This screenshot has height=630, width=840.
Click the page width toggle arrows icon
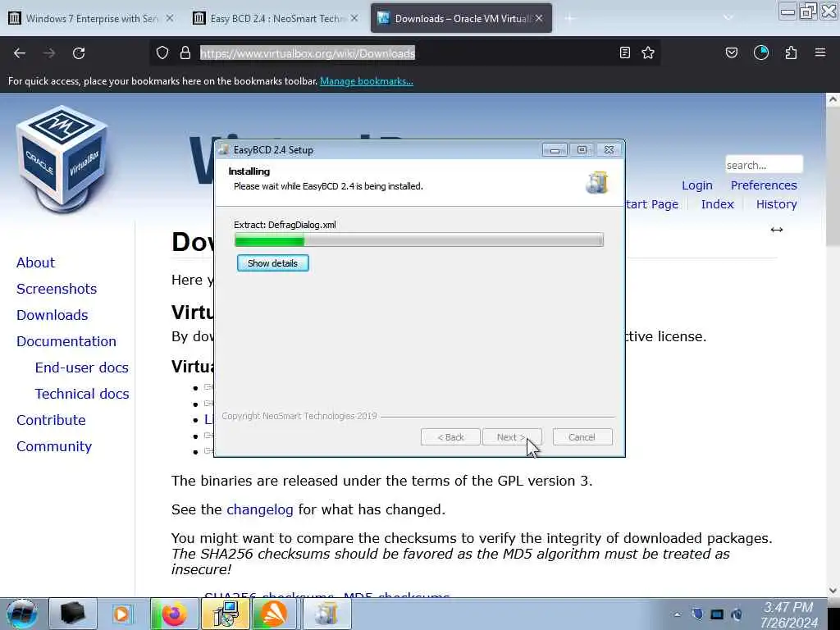pyautogui.click(x=777, y=230)
